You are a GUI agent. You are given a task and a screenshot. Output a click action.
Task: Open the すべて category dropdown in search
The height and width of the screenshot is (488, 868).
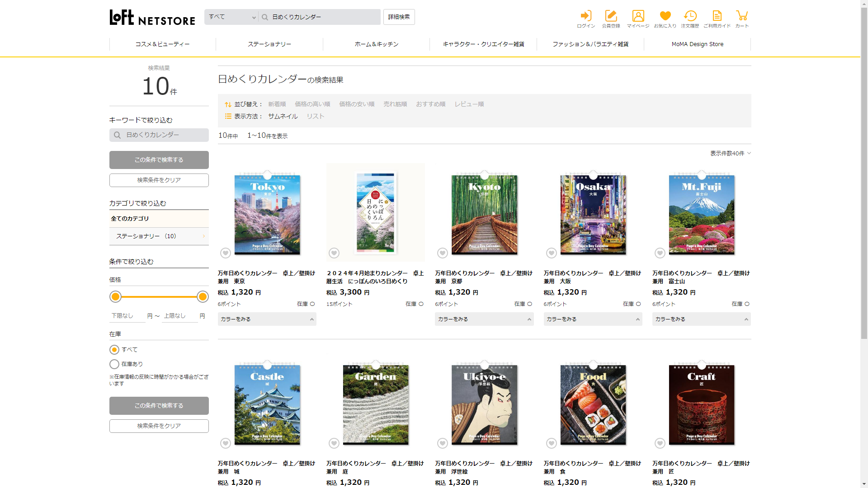231,17
